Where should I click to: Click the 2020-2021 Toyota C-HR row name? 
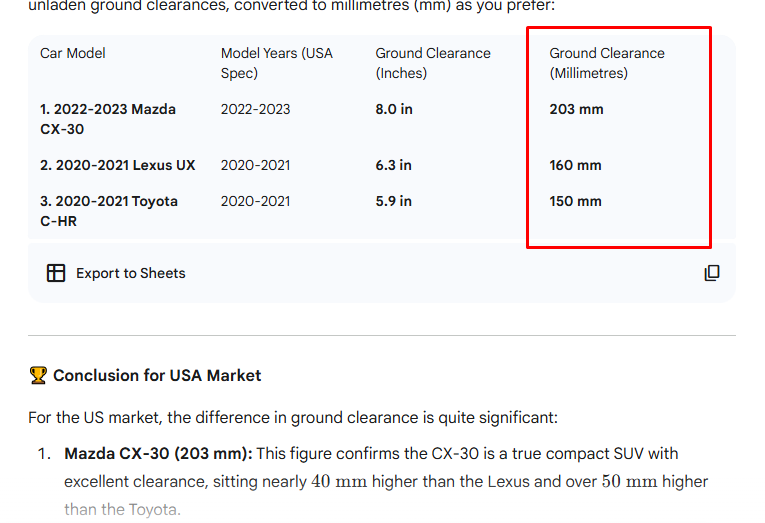pyautogui.click(x=109, y=211)
